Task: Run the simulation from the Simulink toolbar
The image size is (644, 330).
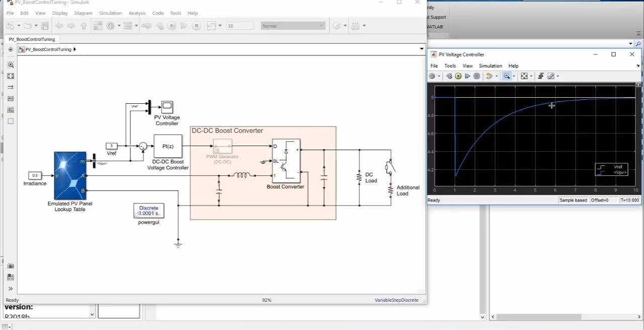Action: tap(173, 26)
